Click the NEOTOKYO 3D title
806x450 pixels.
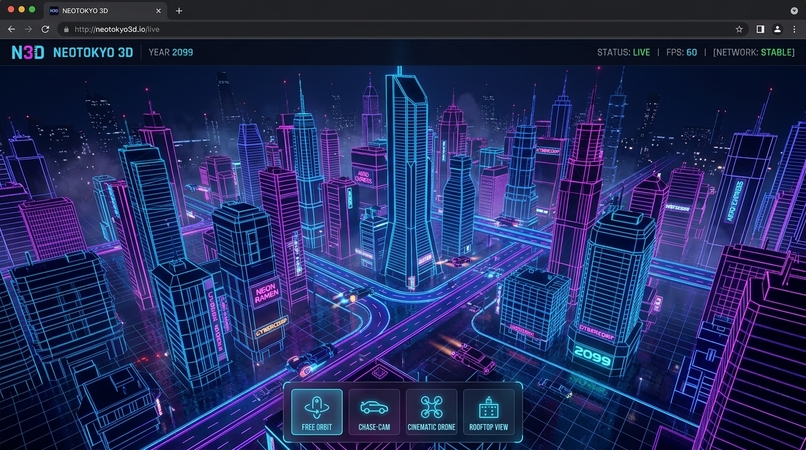coord(93,52)
